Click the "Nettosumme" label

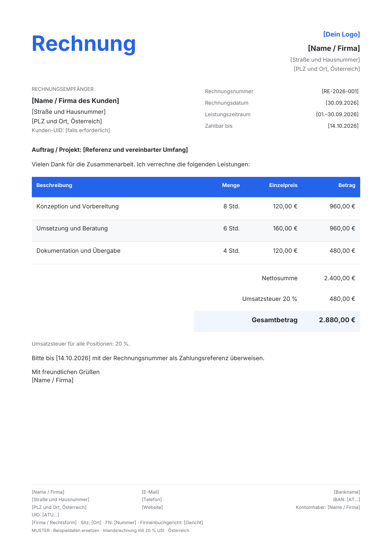point(280,278)
